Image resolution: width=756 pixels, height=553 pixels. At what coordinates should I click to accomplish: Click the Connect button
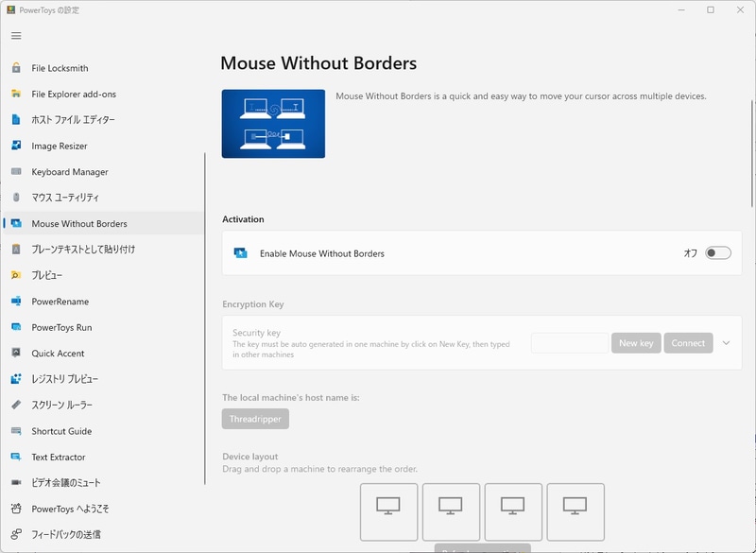(689, 342)
